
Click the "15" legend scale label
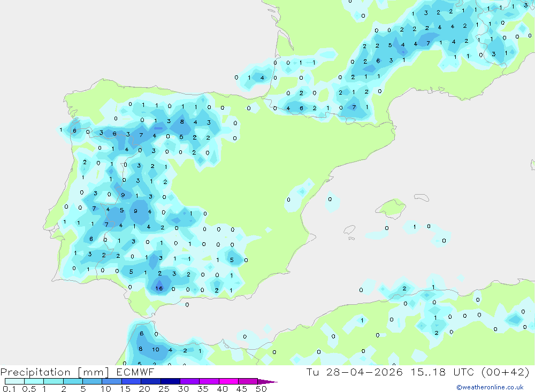(x=125, y=389)
